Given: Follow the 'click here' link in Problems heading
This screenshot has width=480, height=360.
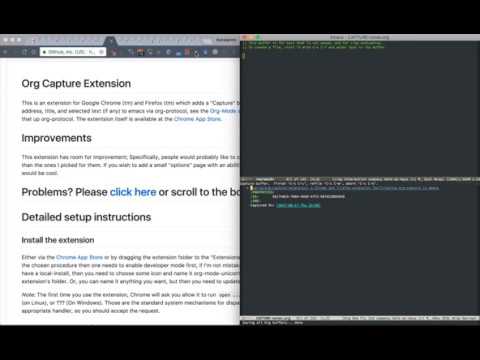Looking at the screenshot, I should click(x=133, y=192).
